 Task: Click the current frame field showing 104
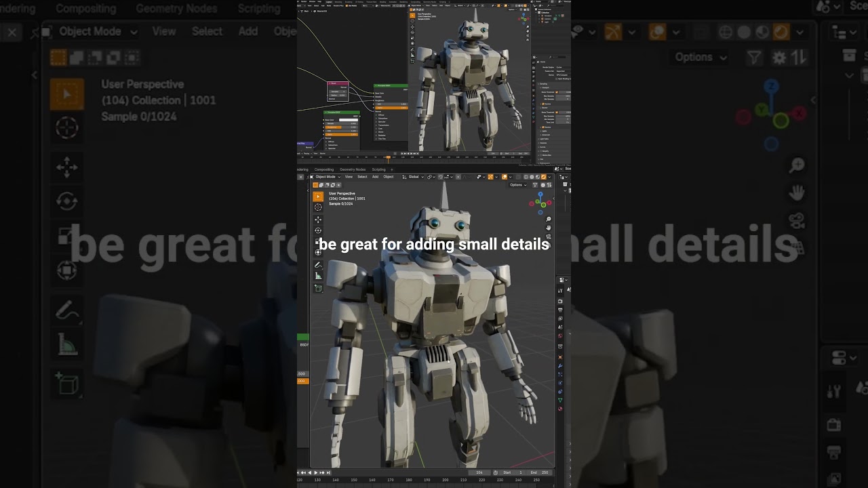(479, 472)
